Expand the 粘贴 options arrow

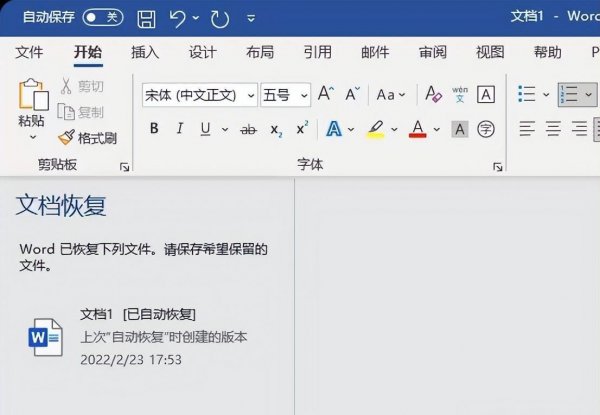[x=33, y=137]
